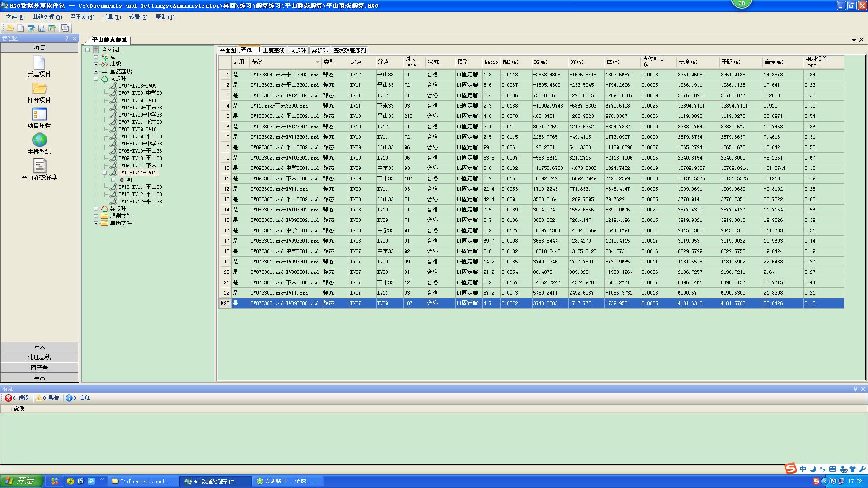Filter the 0 错误 errors toggle
This screenshot has height=488, width=868.
click(x=17, y=398)
